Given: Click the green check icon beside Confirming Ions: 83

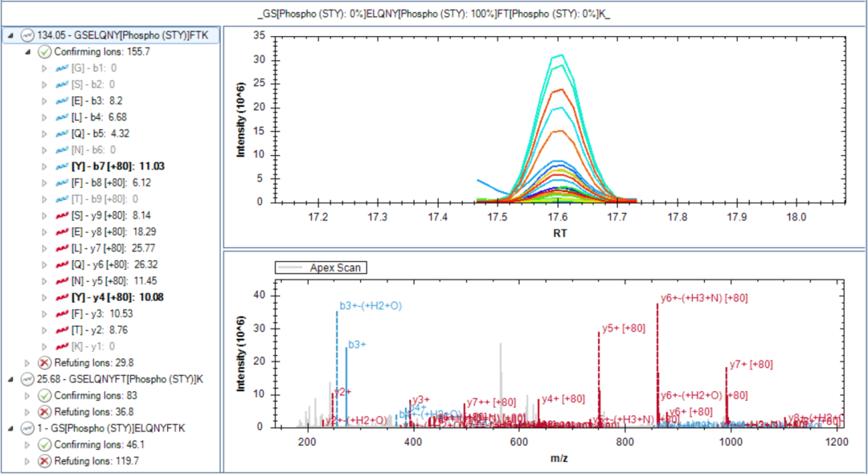Looking at the screenshot, I should (44, 395).
